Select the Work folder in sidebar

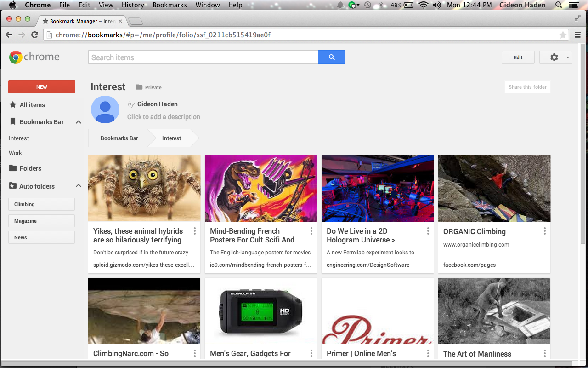15,153
